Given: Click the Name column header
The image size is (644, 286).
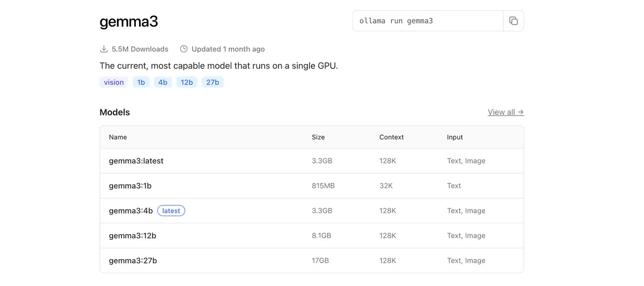Looking at the screenshot, I should pos(118,137).
